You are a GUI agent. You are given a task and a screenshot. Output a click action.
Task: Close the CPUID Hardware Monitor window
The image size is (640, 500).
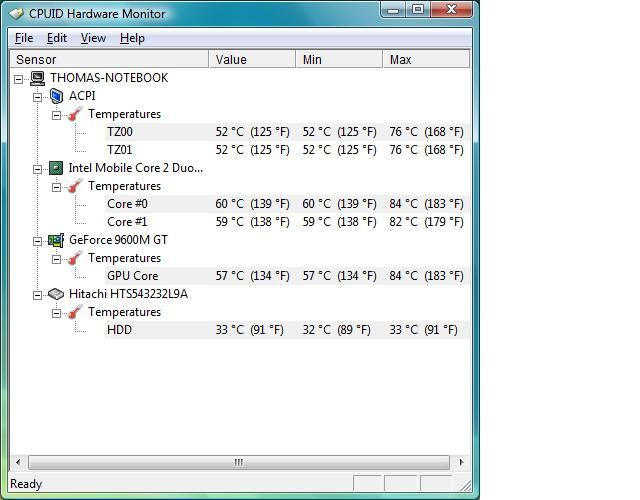click(x=451, y=10)
